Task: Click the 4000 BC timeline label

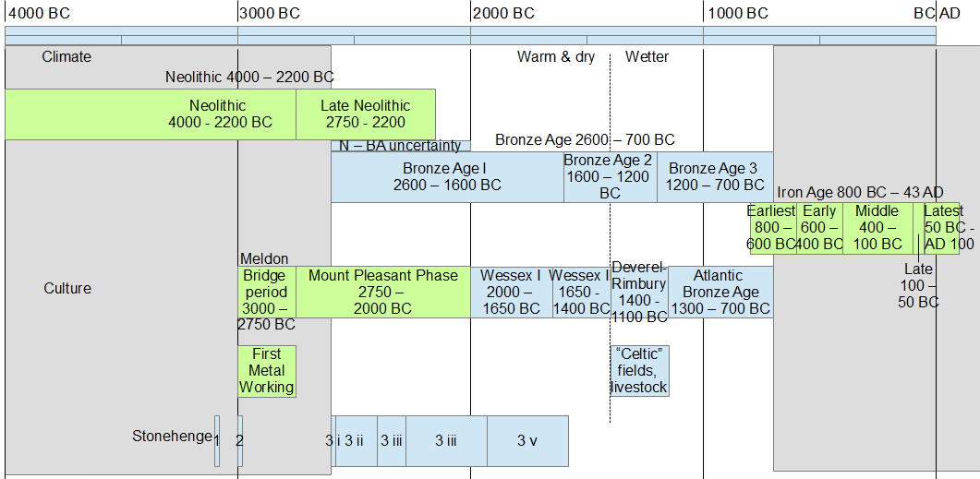Action: click(x=41, y=13)
